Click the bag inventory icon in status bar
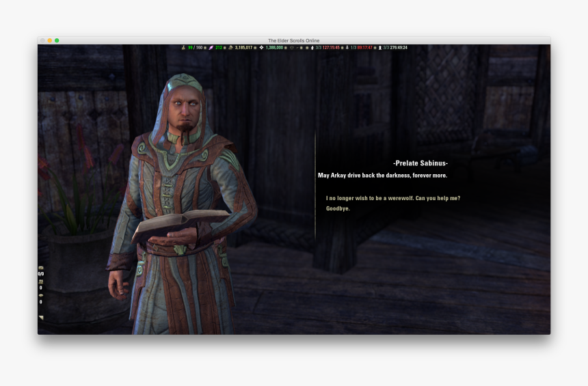Screen dimensions: 588x386 click(183, 48)
